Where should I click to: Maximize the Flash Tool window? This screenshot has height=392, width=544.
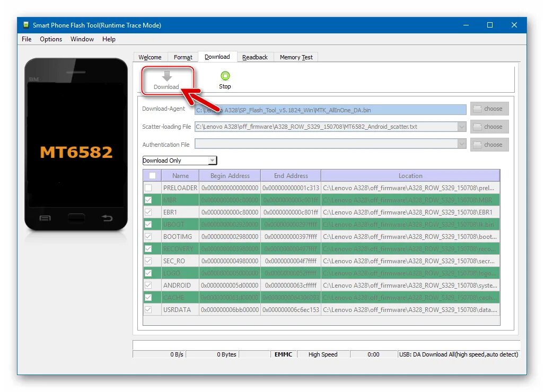(490, 25)
